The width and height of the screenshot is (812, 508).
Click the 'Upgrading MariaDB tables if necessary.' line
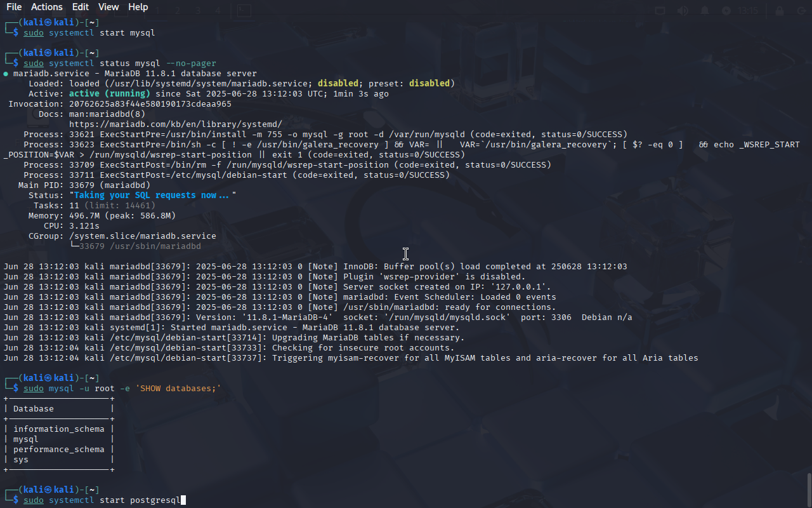pos(234,337)
